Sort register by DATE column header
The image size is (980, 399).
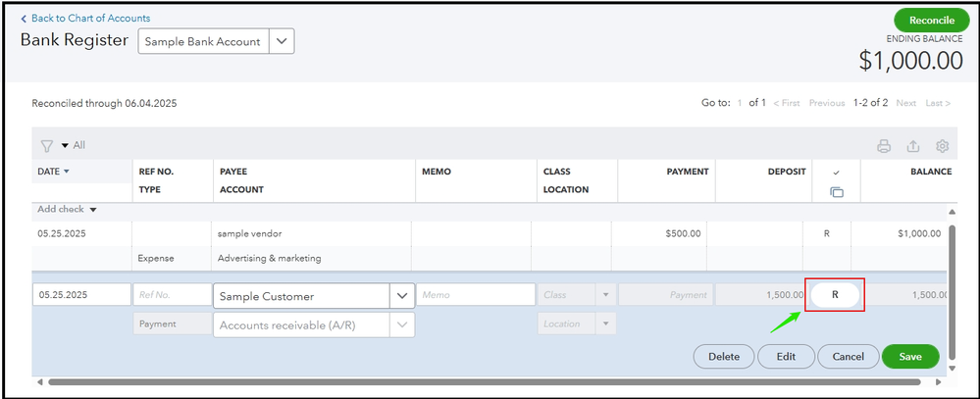tap(53, 172)
